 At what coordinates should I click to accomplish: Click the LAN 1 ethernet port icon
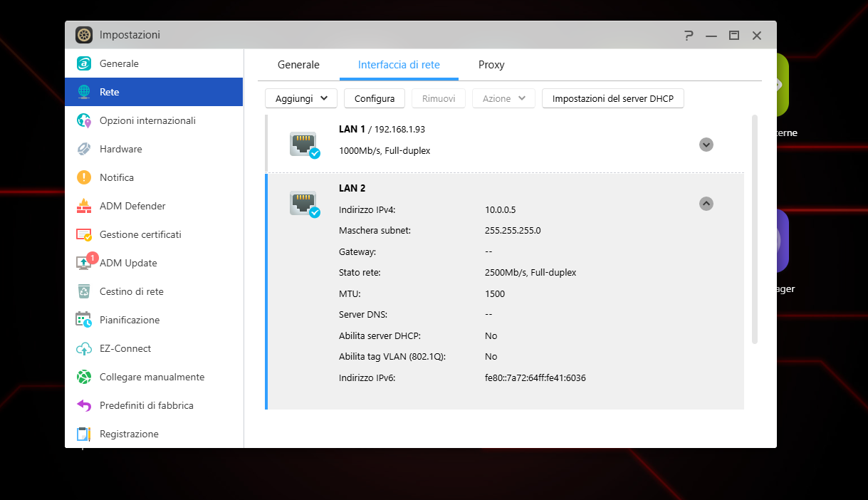coord(304,145)
